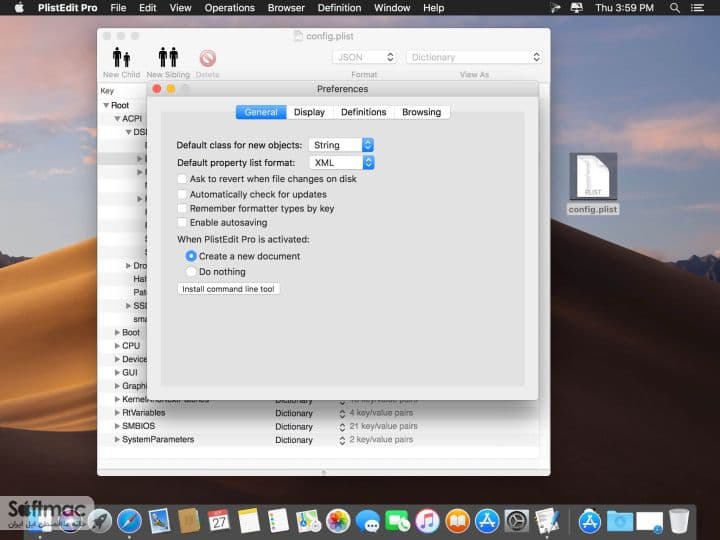Select Create a new document option
This screenshot has height=540, width=720.
(x=191, y=256)
